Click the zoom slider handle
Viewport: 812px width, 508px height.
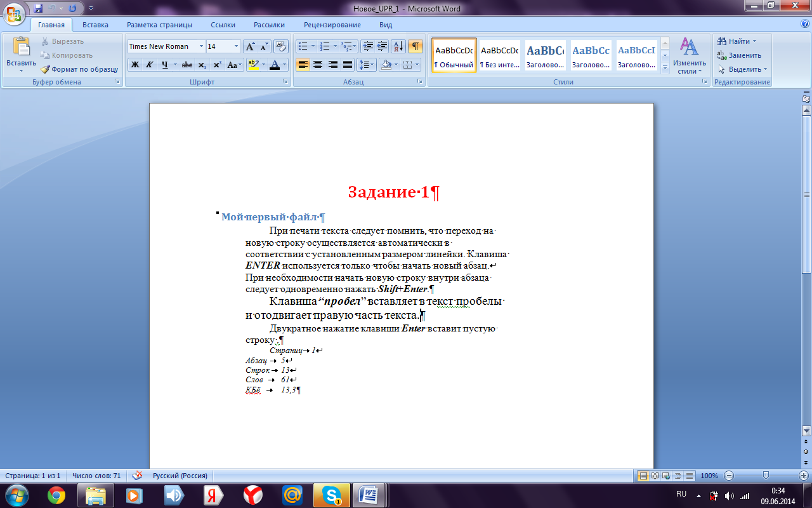point(766,476)
